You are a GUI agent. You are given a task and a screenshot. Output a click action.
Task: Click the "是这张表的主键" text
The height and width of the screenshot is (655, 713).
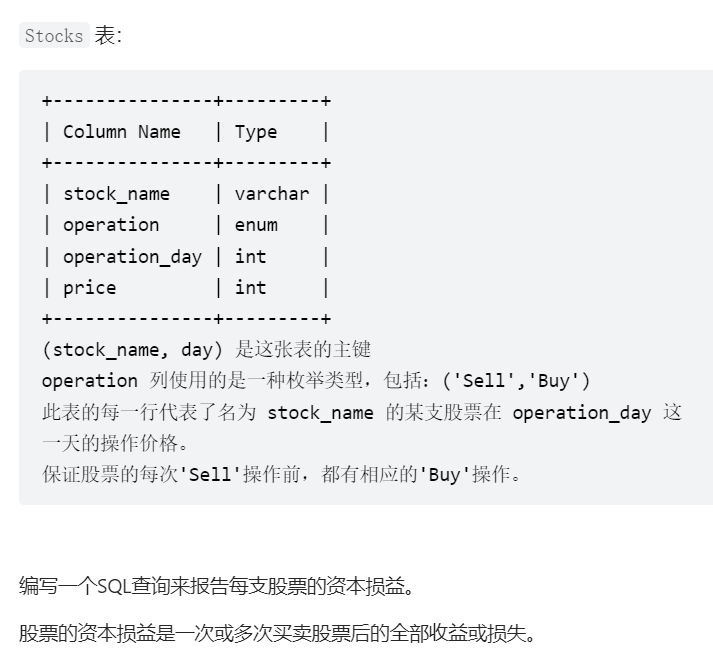[x=303, y=349]
